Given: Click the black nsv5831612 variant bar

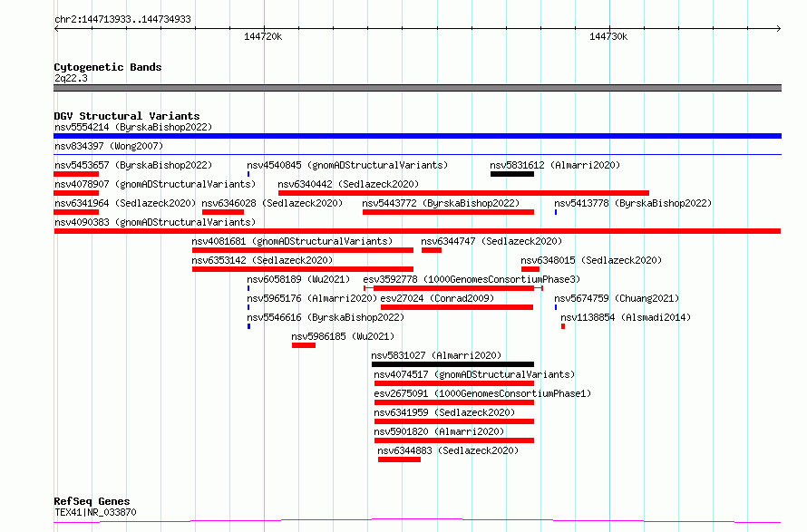Looking at the screenshot, I should click(512, 174).
